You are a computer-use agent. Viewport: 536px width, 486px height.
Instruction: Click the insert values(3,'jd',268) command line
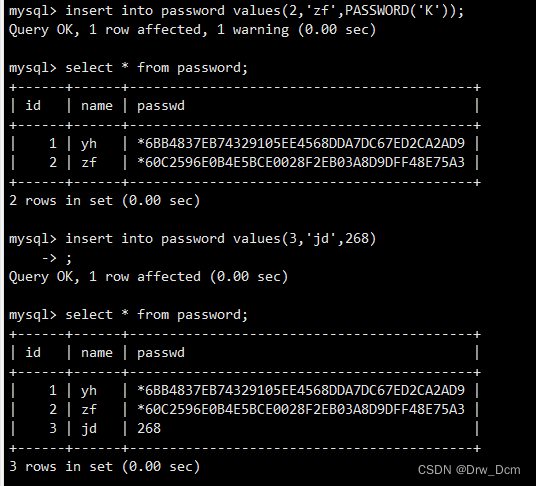pos(192,238)
